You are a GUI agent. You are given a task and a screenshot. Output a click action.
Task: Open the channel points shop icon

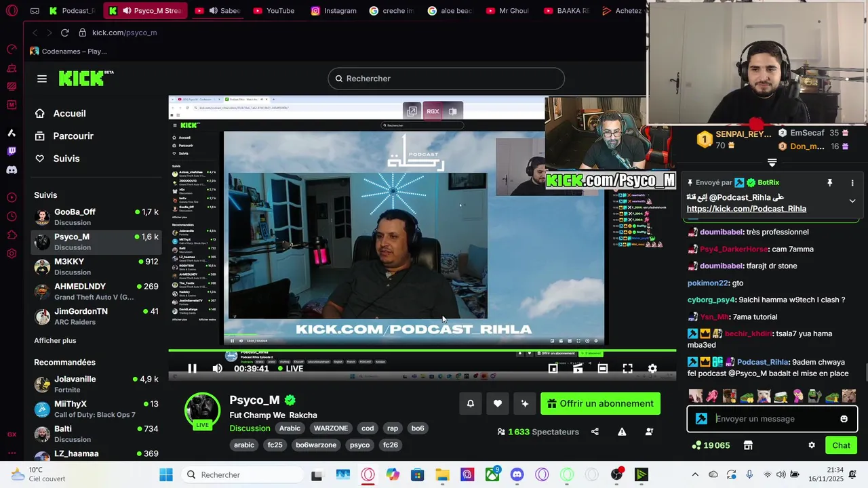pyautogui.click(x=748, y=445)
